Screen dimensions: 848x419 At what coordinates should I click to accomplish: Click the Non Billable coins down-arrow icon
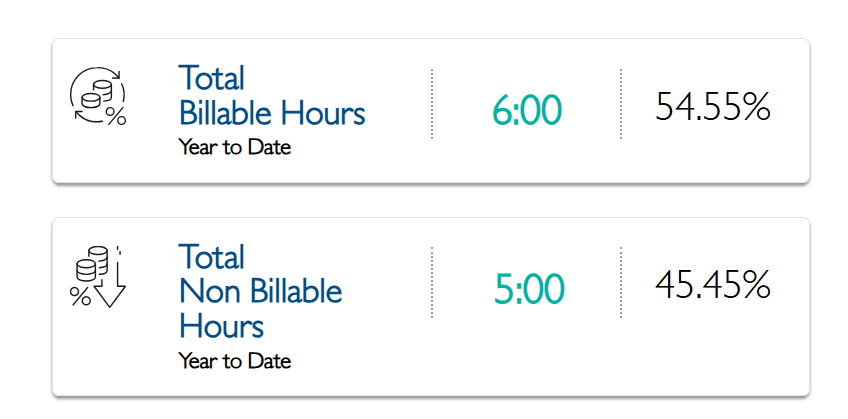click(x=98, y=276)
